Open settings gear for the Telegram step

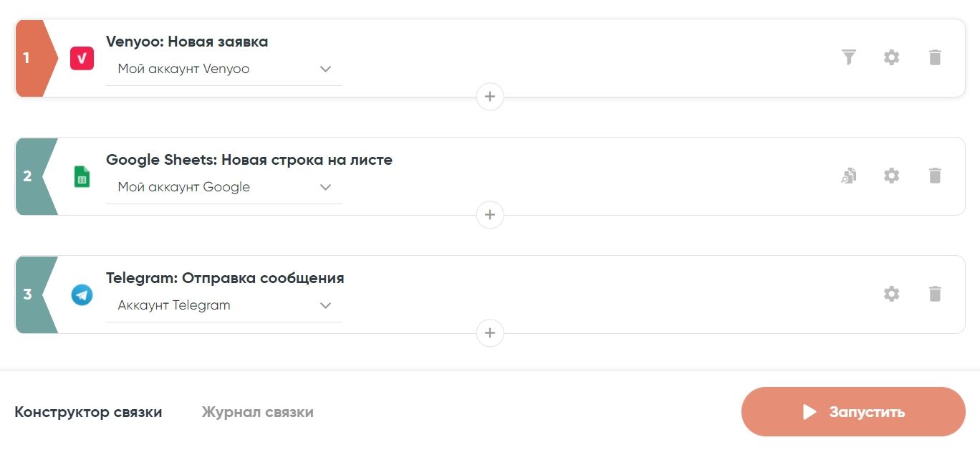pyautogui.click(x=891, y=294)
